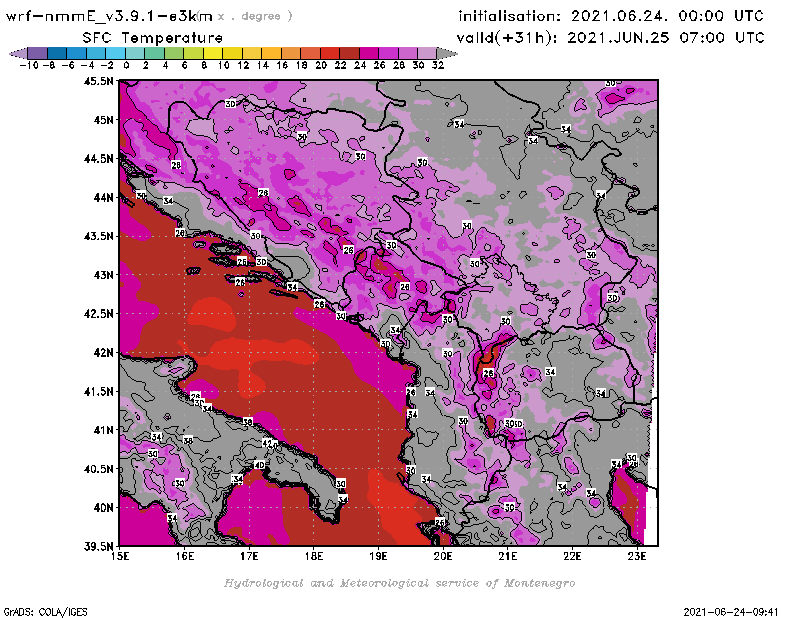
Task: Click the legend swatch between 20 and 22
Action: click(x=330, y=53)
